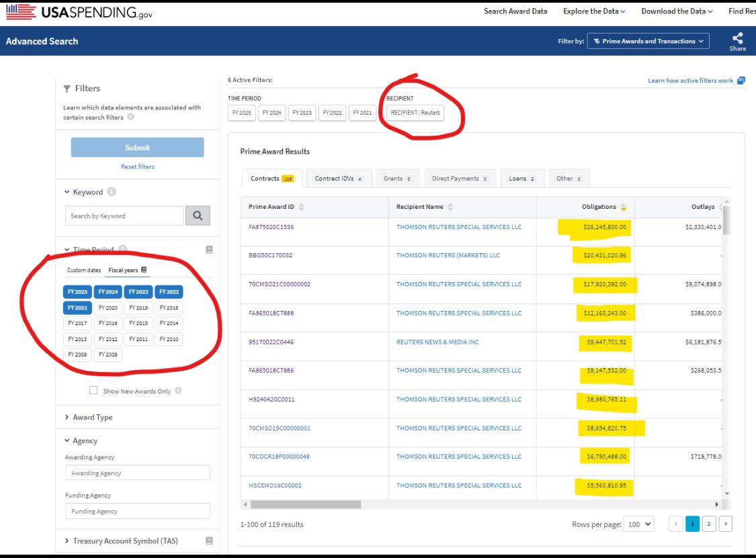The height and width of the screenshot is (558, 756).
Task: Switch to the Contract IDVs tab
Action: pos(339,179)
